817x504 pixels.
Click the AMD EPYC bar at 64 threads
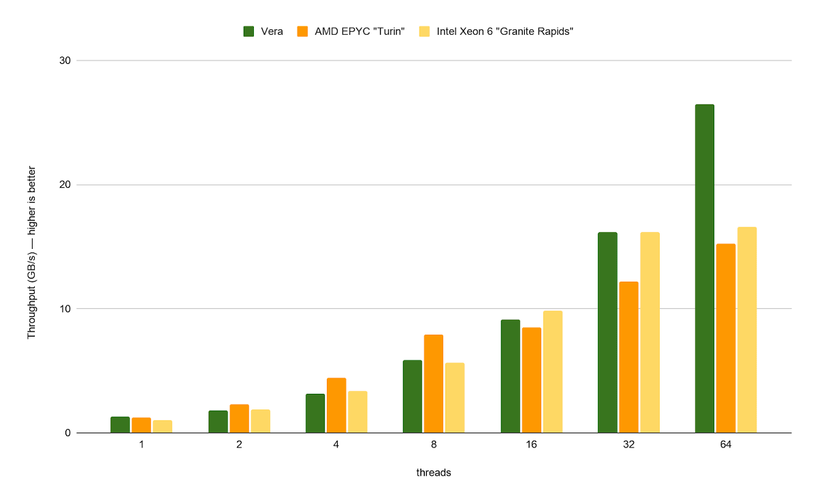726,338
